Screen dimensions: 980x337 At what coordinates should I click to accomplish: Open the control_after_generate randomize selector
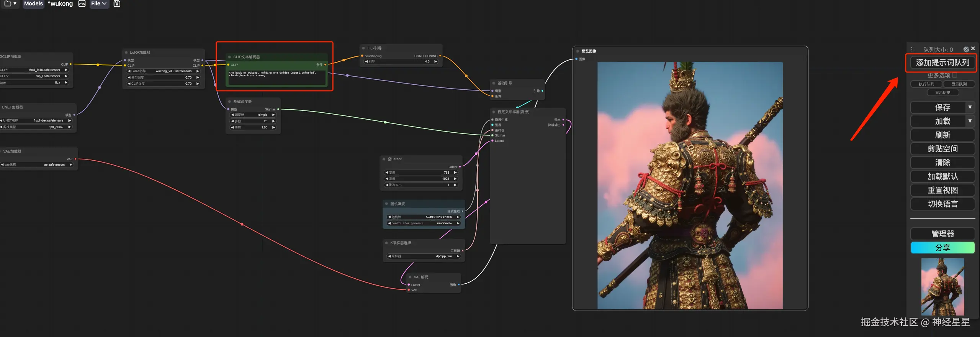coord(424,223)
